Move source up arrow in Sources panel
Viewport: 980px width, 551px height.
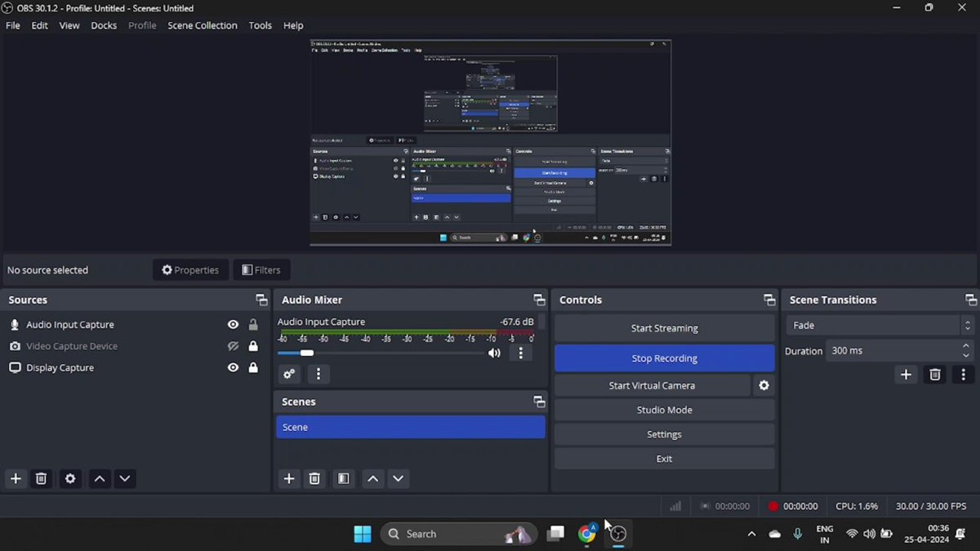(x=100, y=479)
